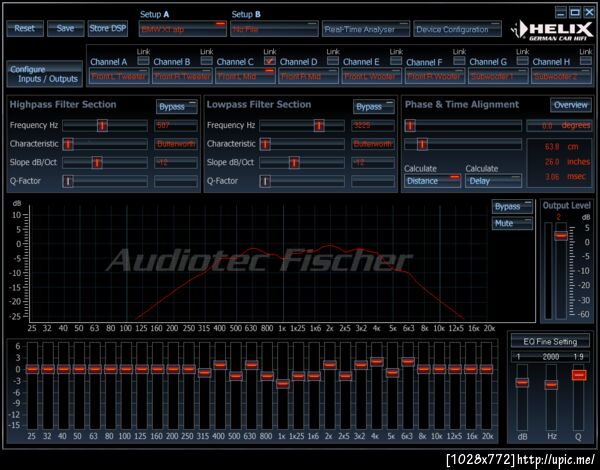Open the Real-Time Analyser
600x470 pixels.
click(x=365, y=29)
